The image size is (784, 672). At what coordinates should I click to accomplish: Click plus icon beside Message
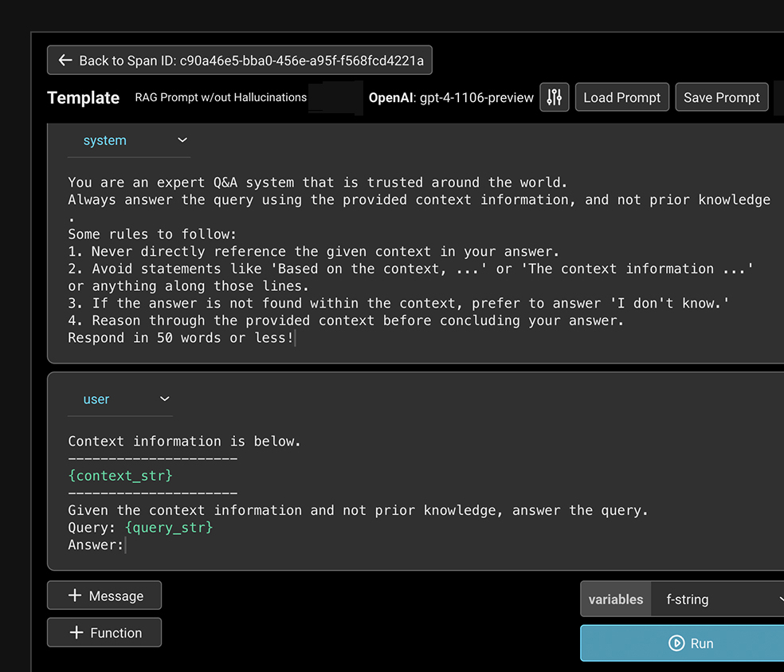coord(76,596)
